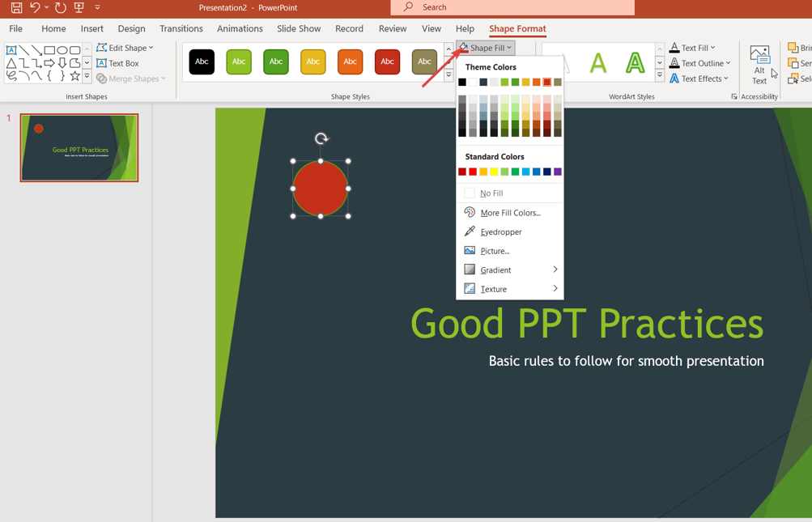
Task: Expand the Gradient submenu
Action: [x=509, y=269]
